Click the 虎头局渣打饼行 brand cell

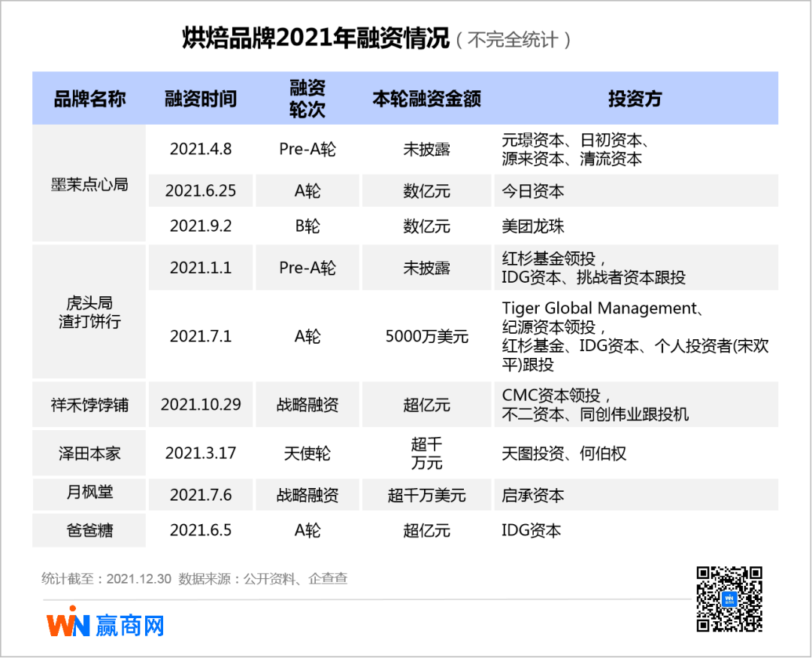89,312
